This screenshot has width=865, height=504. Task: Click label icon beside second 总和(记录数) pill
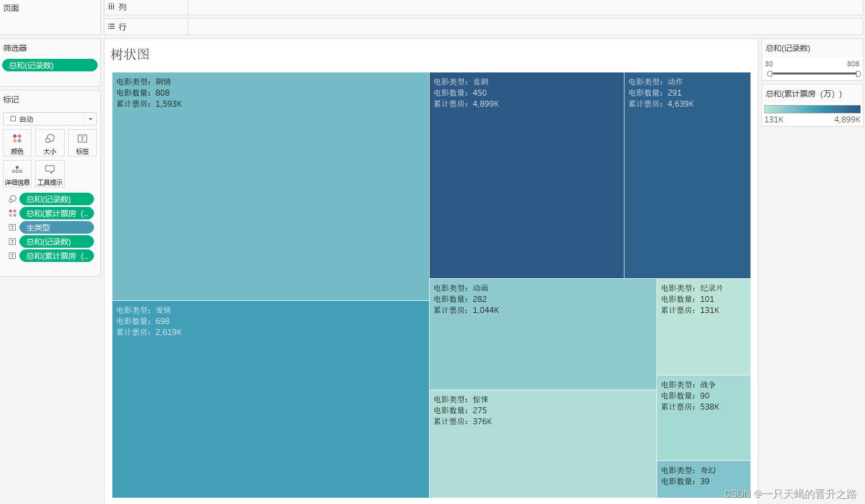click(x=13, y=241)
